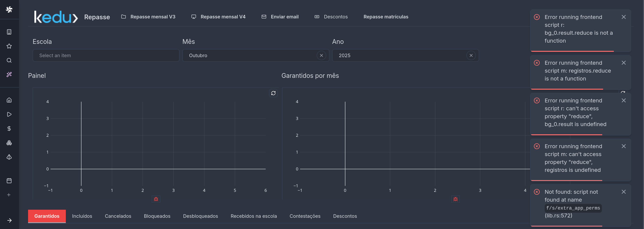Viewport: 644px width, 229px height.
Task: Dismiss the extra_app_perms not found error
Action: [x=623, y=192]
